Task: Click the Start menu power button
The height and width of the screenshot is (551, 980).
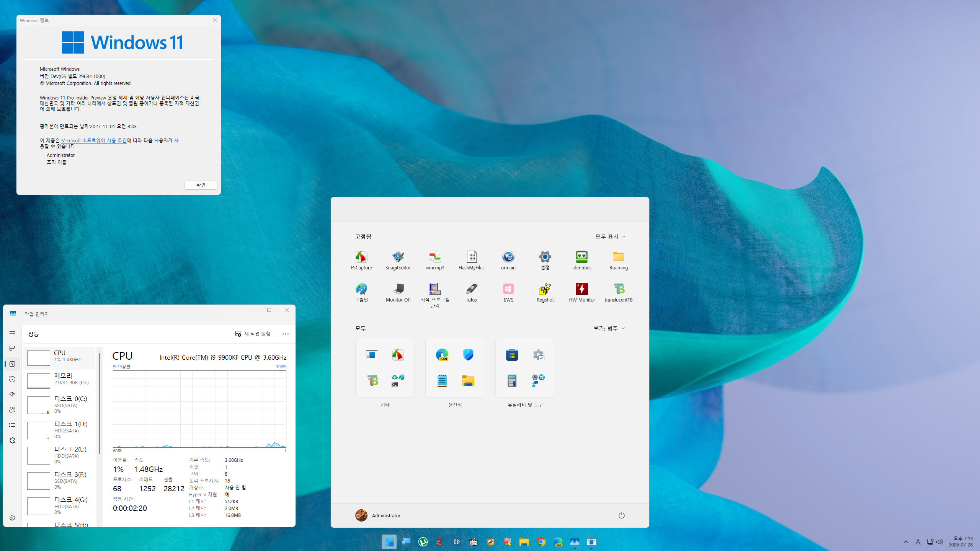Action: pyautogui.click(x=622, y=515)
